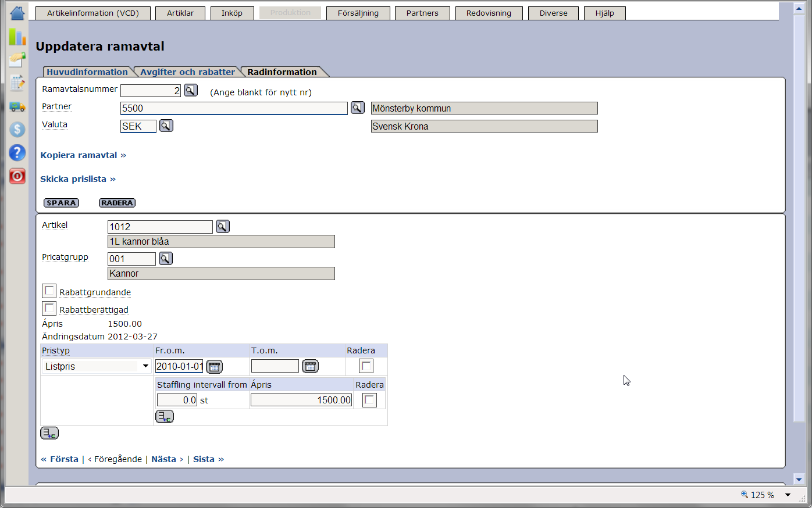
Task: Click the Valuta input field with SEK
Action: coord(138,126)
